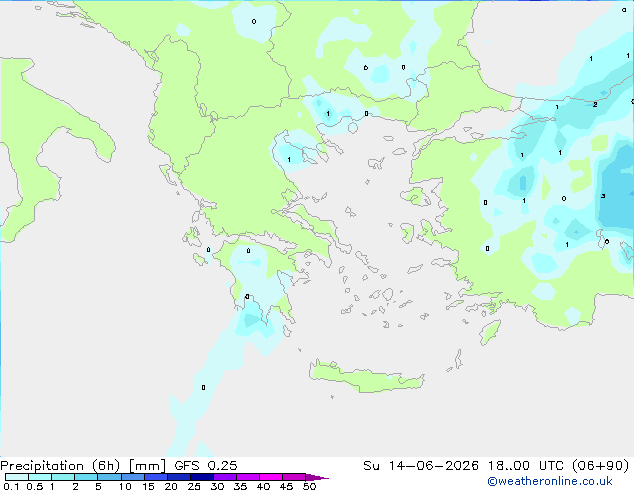Image resolution: width=634 pixels, height=490 pixels.
Task: Click the "(06+90)" forecast run text
Action: pyautogui.click(x=600, y=466)
